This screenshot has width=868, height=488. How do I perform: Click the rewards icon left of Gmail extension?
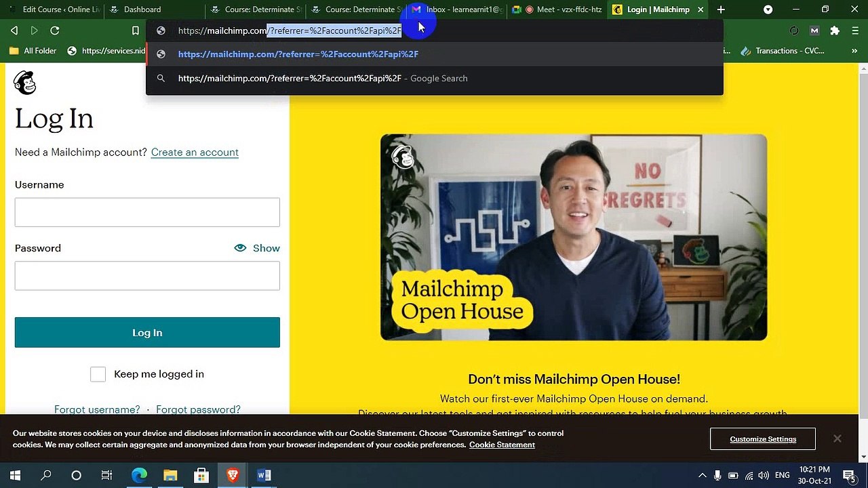(794, 30)
